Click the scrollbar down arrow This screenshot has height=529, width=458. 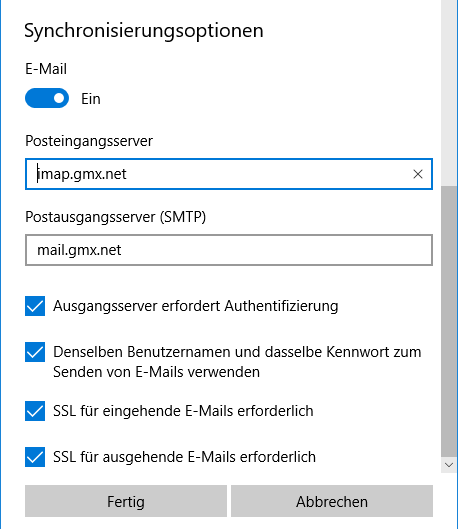[449, 465]
